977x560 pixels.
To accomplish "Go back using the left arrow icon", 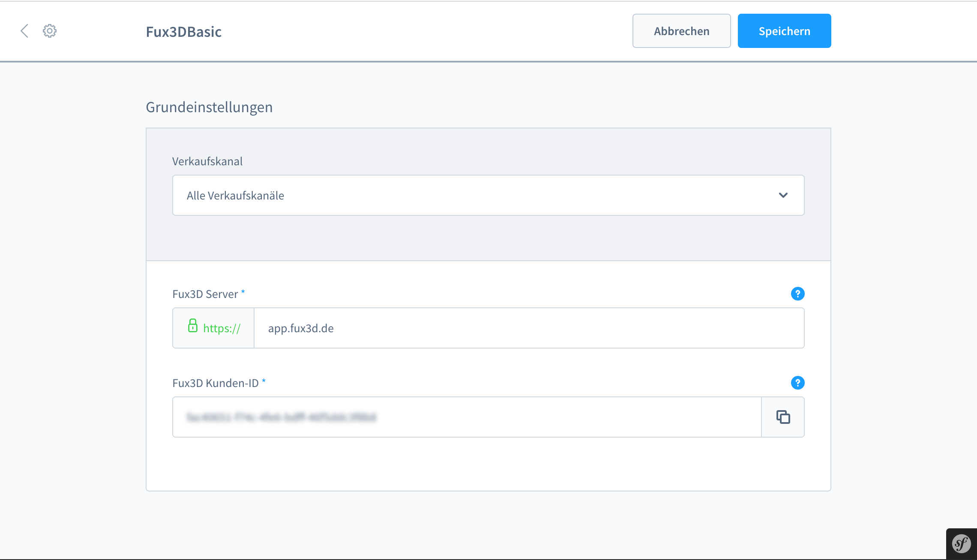I will tap(24, 31).
